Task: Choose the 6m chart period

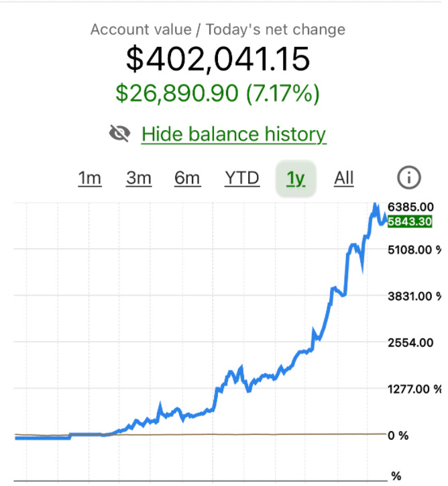Action: tap(187, 179)
